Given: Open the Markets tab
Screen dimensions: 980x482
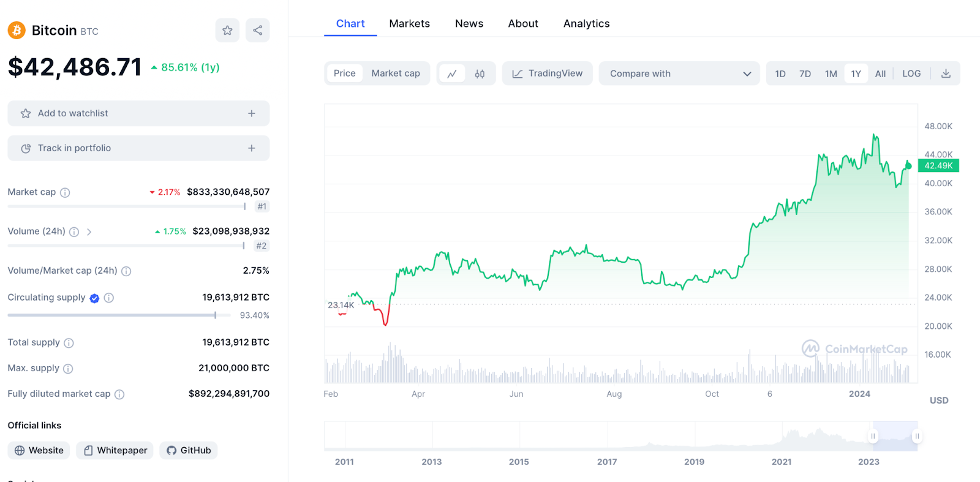Looking at the screenshot, I should pos(410,23).
